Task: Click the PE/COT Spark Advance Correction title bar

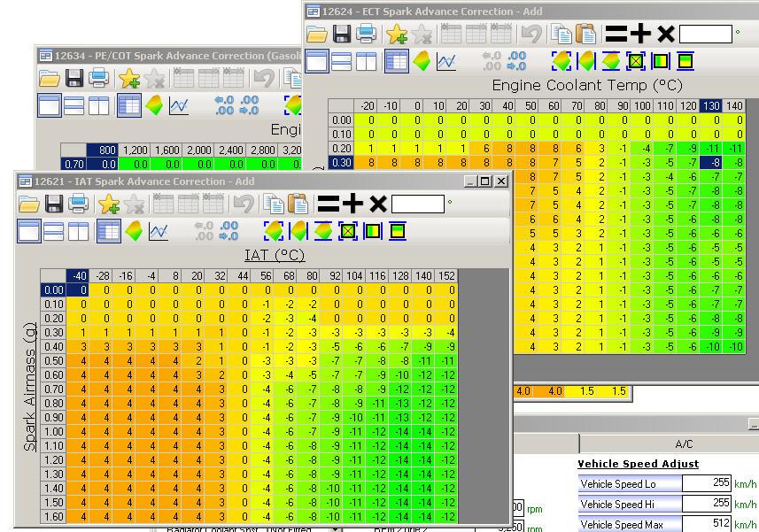Action: point(168,55)
